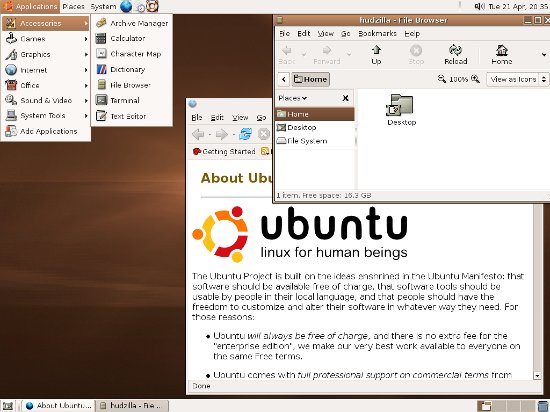Click the mail clock icon in top panel
The image size is (550, 412).
pos(140,7)
